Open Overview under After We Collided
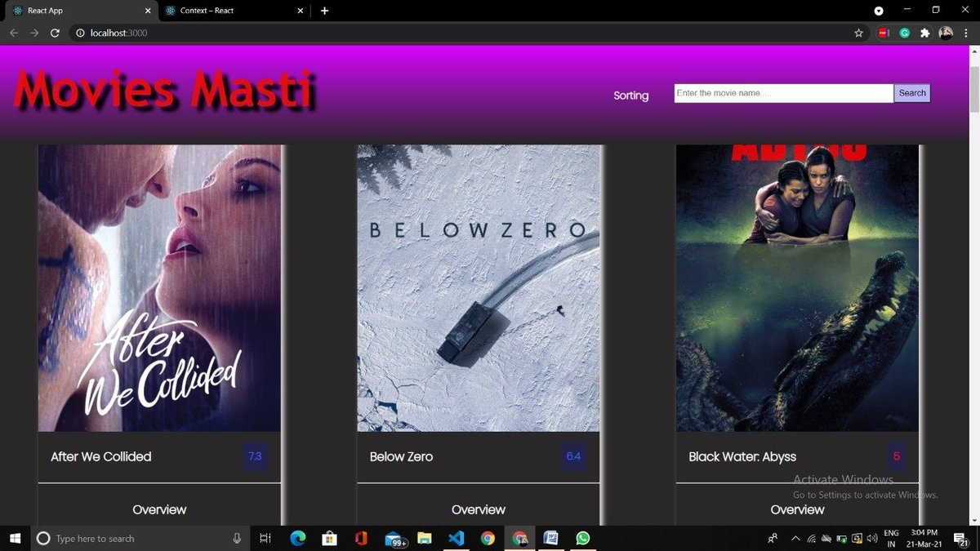 159,509
